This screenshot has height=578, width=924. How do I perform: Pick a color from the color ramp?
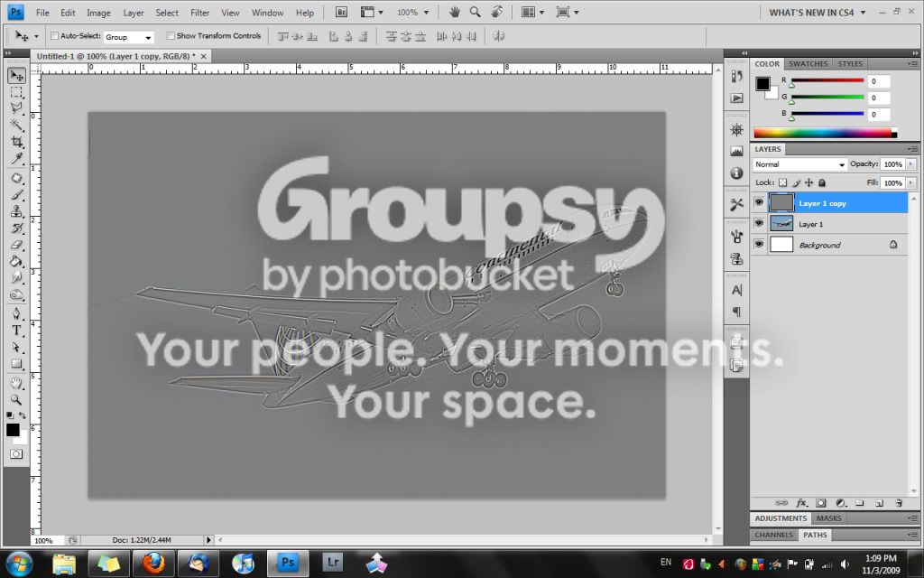(825, 134)
